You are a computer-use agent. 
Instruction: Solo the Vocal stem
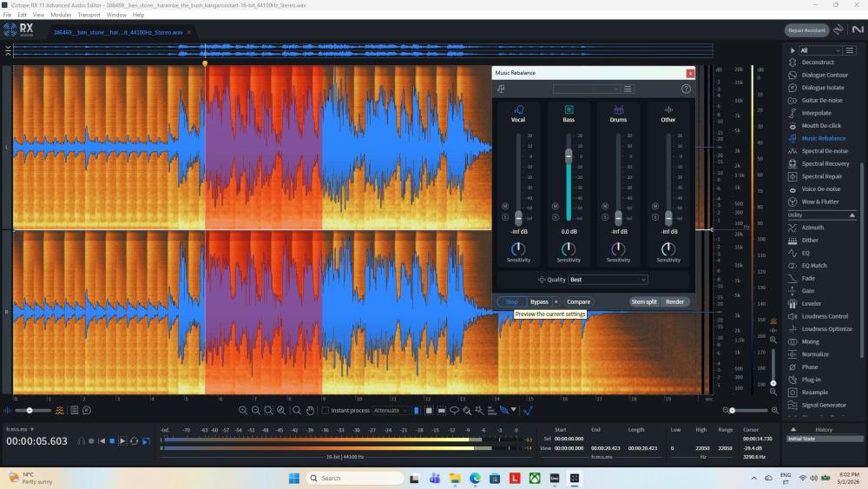(x=505, y=217)
